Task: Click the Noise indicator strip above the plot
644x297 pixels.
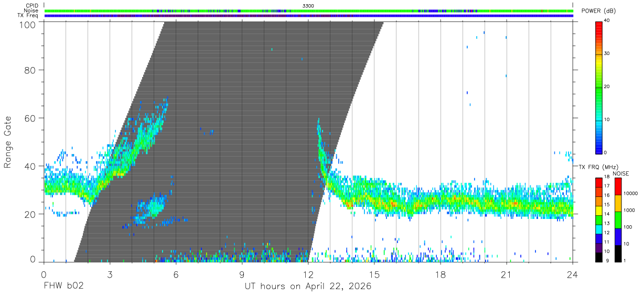Action: coord(308,10)
